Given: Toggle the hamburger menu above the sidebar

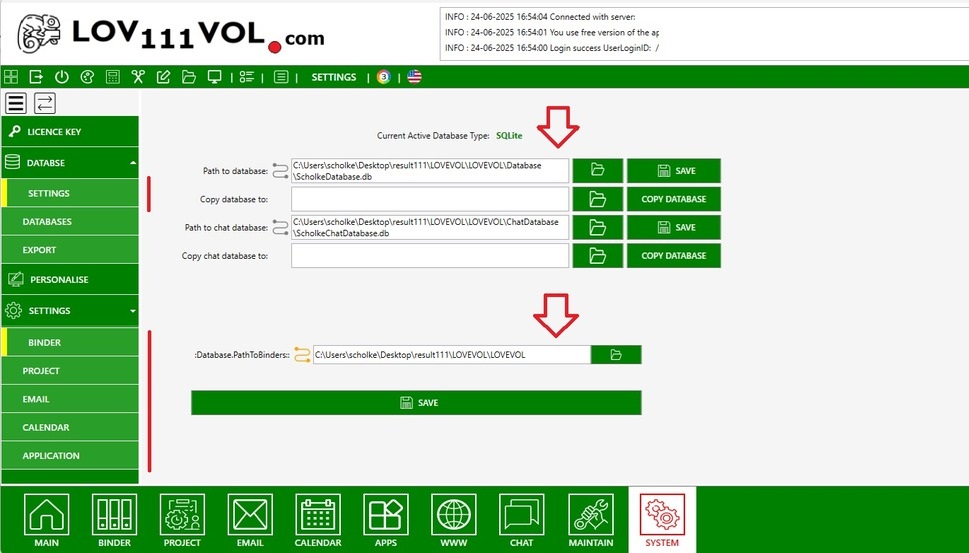Looking at the screenshot, I should point(15,103).
